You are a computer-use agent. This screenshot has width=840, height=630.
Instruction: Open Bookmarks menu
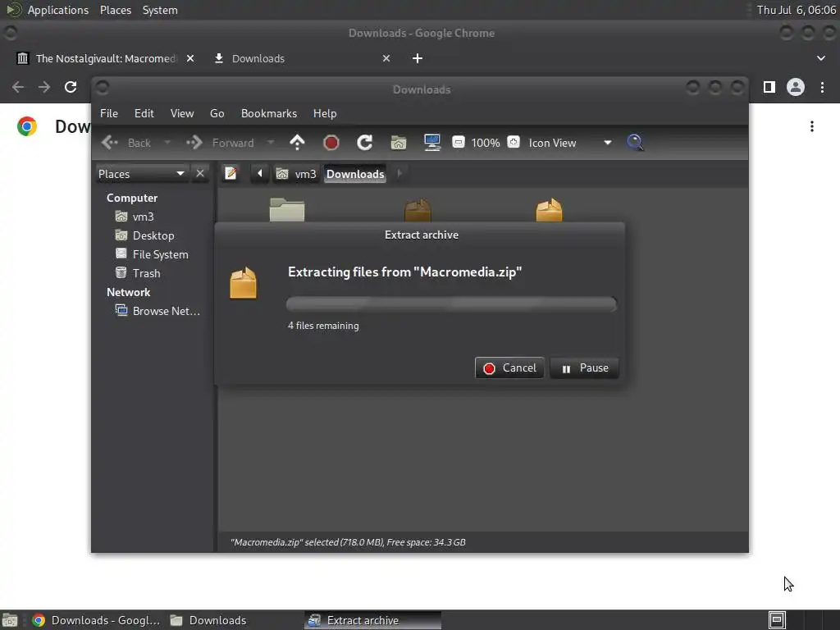click(x=269, y=113)
